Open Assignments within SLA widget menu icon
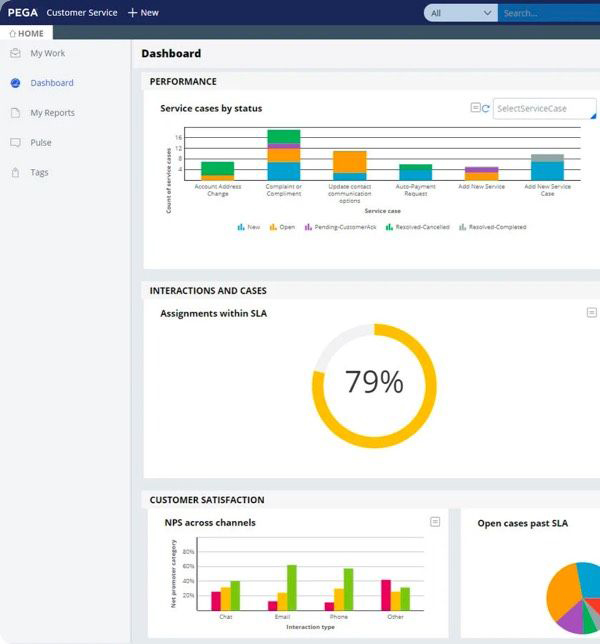 tap(592, 313)
